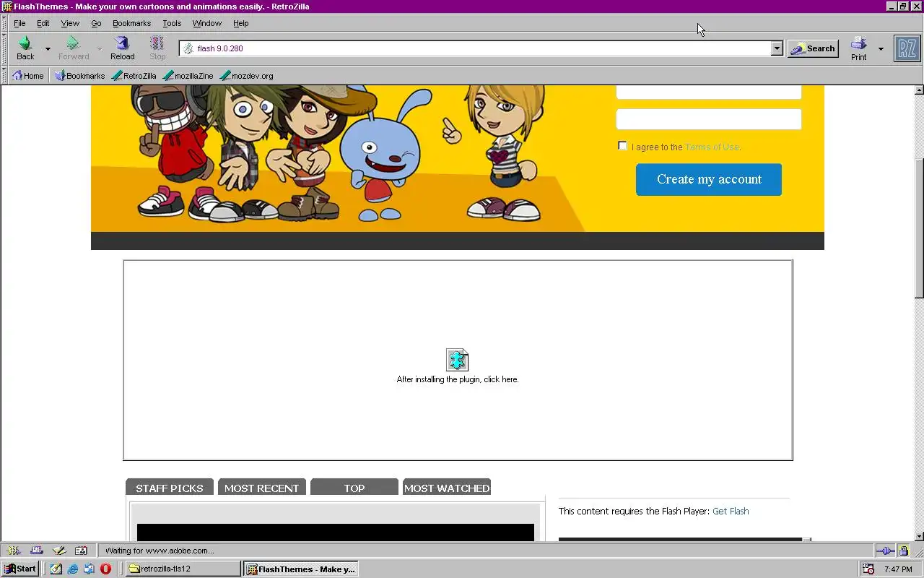Follow the Get Flash link
The width and height of the screenshot is (924, 578).
click(x=731, y=511)
